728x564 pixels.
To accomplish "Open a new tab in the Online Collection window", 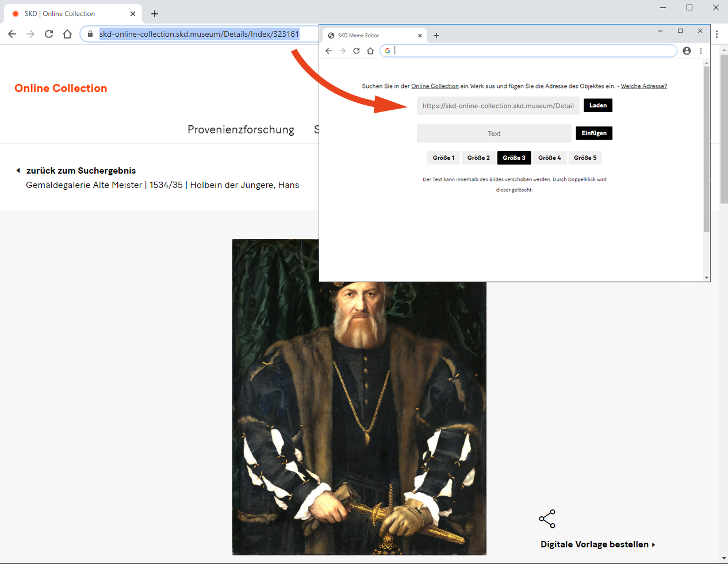I will (x=155, y=14).
